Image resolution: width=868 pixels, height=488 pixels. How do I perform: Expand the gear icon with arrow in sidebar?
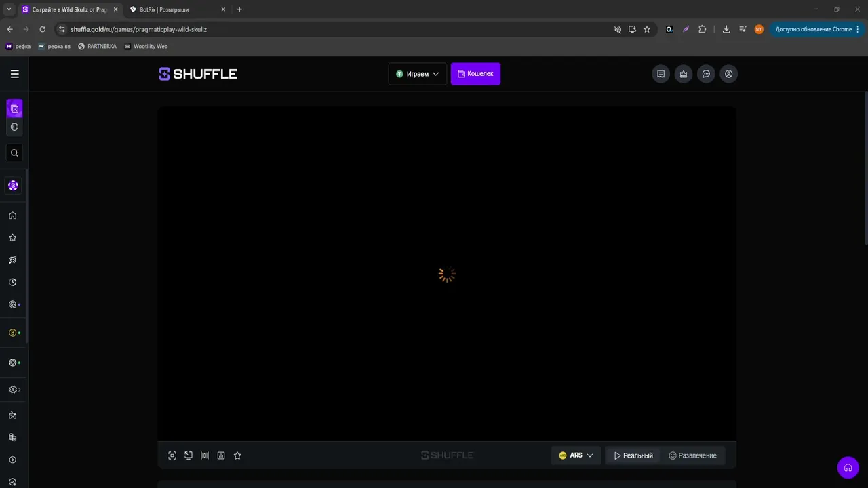[14, 390]
